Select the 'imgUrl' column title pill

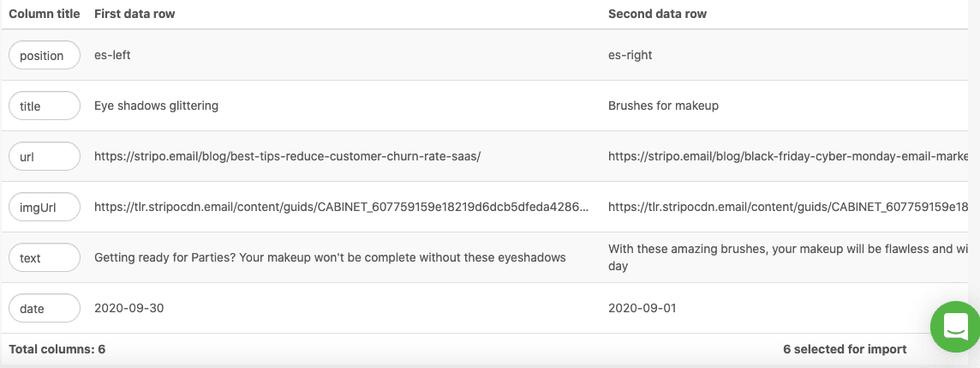click(44, 207)
